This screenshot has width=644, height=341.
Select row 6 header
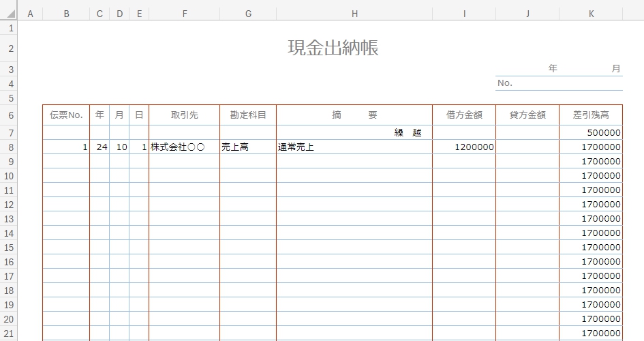(10, 115)
